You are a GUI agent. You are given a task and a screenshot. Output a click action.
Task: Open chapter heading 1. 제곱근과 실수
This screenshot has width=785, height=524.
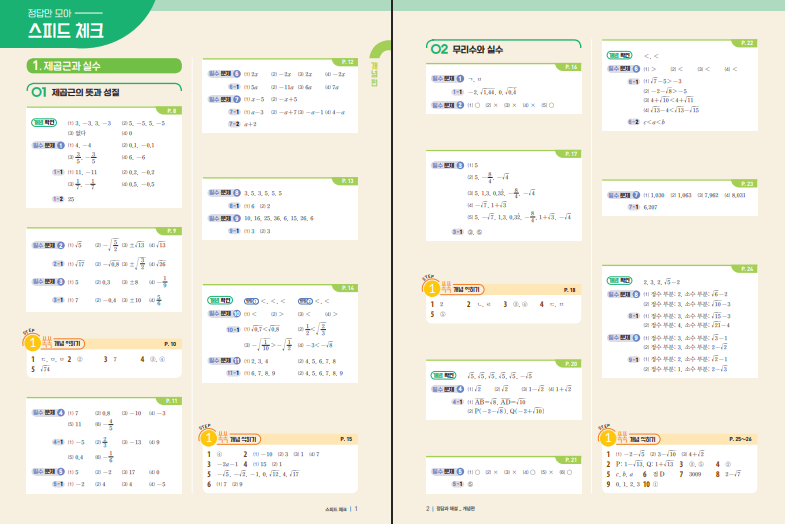[105, 66]
